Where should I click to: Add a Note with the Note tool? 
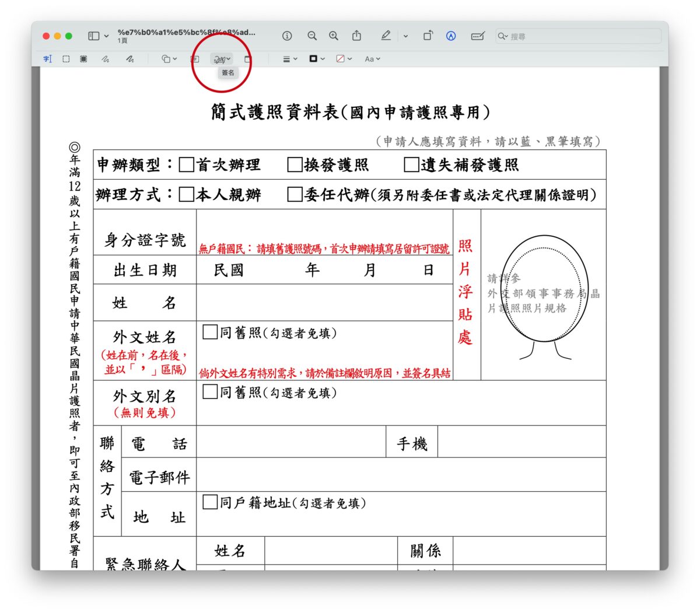point(247,59)
